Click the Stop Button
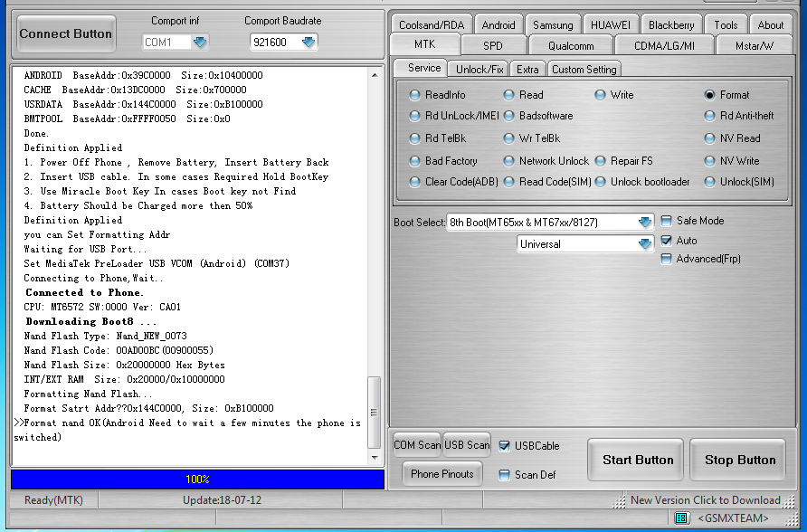 [738, 460]
